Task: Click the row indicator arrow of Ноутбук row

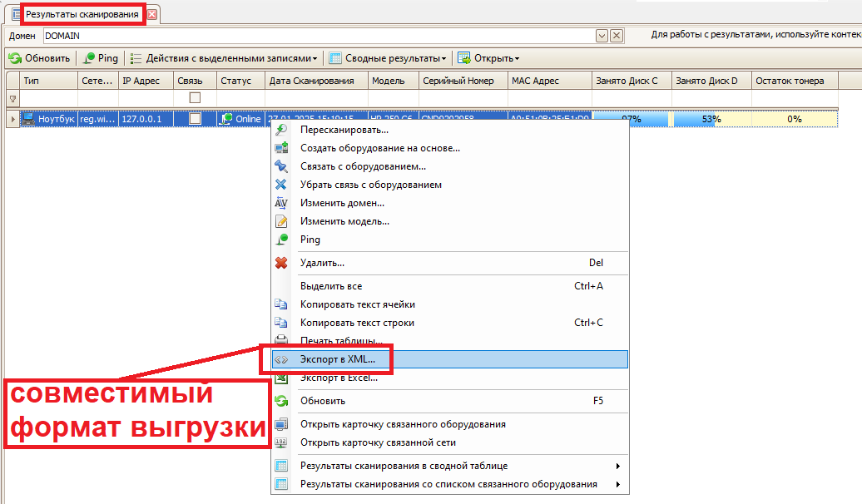Action: pos(12,119)
